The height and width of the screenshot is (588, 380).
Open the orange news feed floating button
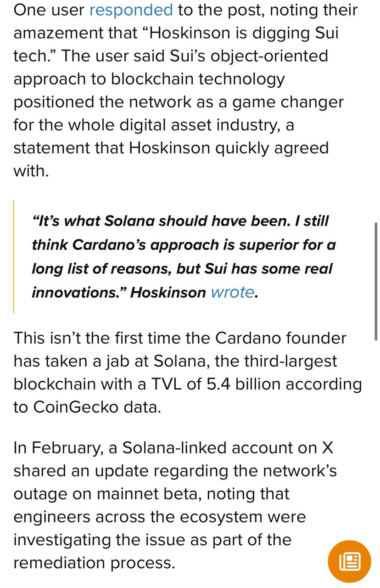(x=349, y=562)
